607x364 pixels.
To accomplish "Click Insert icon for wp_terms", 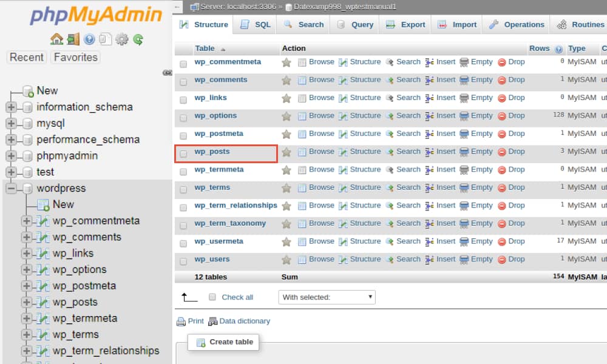I will (x=429, y=188).
